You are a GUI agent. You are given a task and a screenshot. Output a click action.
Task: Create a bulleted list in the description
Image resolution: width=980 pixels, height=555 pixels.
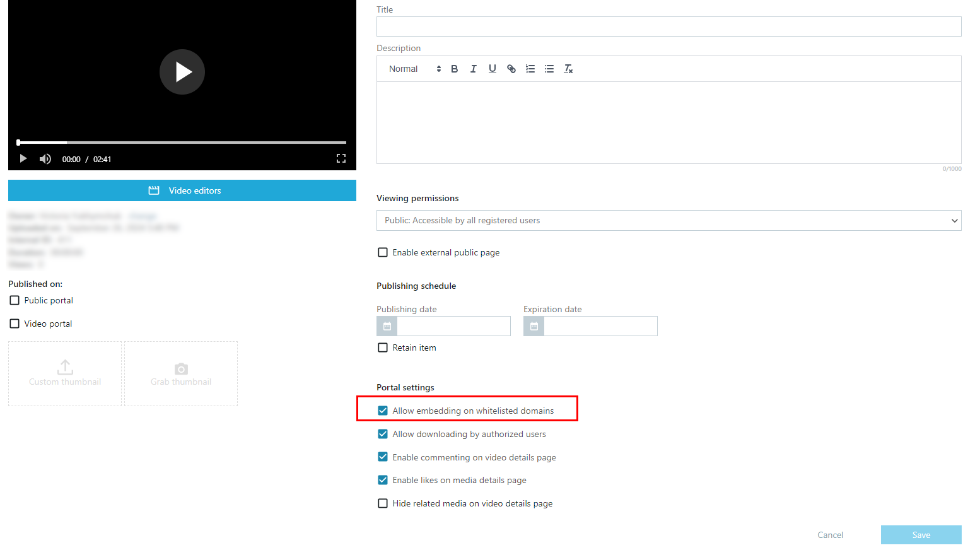pyautogui.click(x=549, y=68)
